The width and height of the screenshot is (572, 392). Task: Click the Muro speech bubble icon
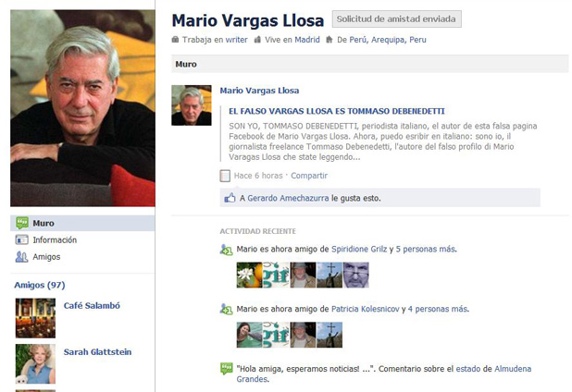22,223
